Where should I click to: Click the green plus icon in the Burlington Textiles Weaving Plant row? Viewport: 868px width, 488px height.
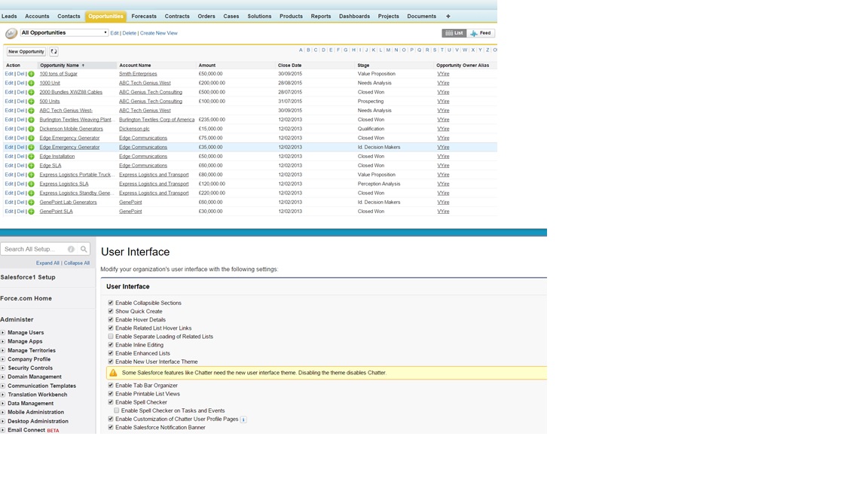point(32,120)
